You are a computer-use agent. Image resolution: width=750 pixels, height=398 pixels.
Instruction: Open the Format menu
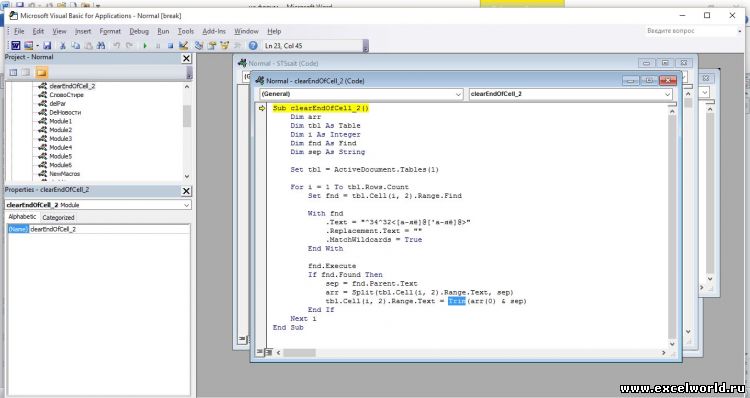pyautogui.click(x=110, y=31)
